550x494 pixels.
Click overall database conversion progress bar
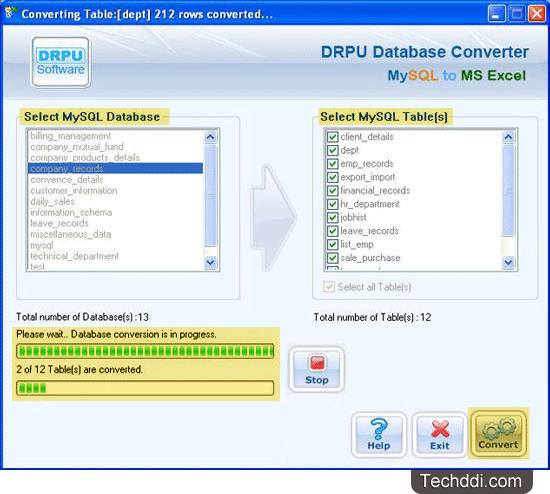(145, 351)
